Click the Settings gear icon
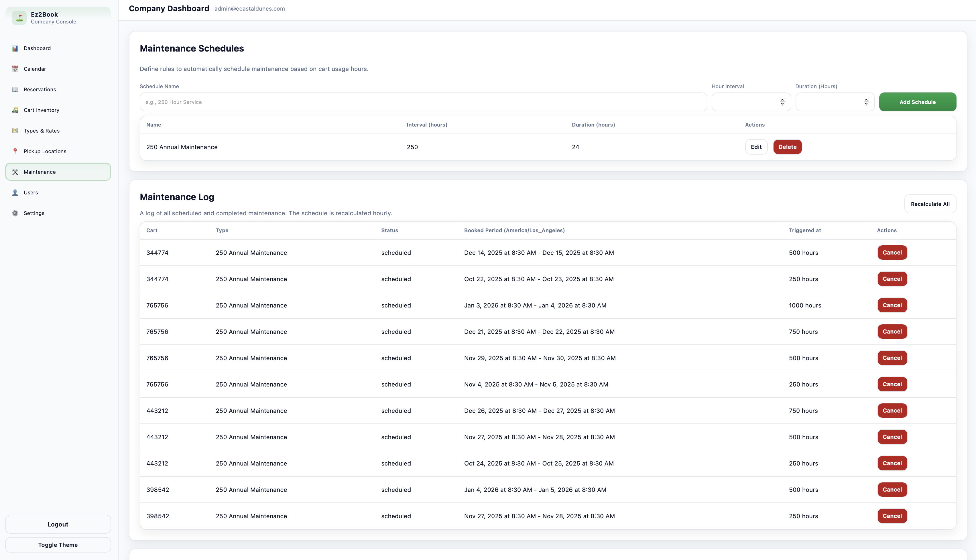 15,214
